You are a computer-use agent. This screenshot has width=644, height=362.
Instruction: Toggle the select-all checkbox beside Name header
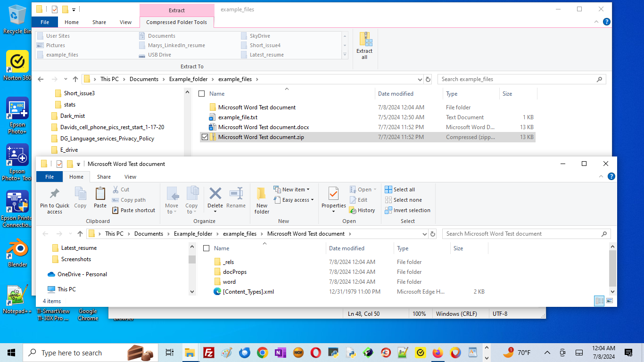point(206,248)
